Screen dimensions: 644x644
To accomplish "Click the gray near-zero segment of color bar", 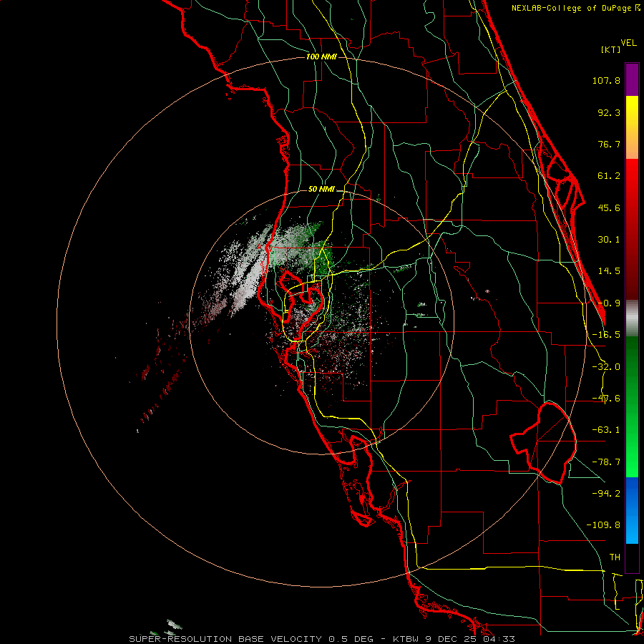I will 632,318.
